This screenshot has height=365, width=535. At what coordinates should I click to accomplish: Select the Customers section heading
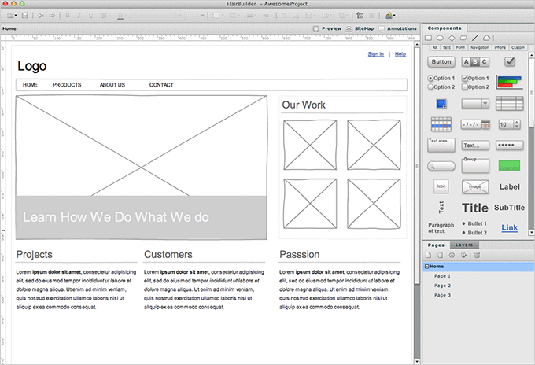coord(168,254)
